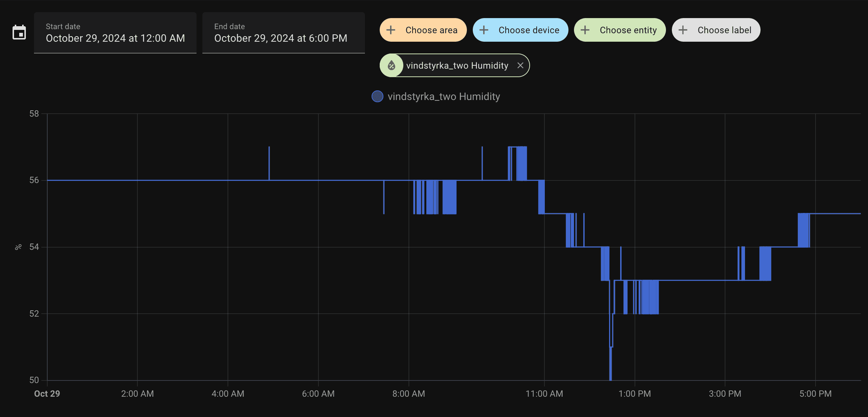Screen dimensions: 868x417
Task: Click humidity water-drop icon on entity chip
Action: (x=392, y=66)
